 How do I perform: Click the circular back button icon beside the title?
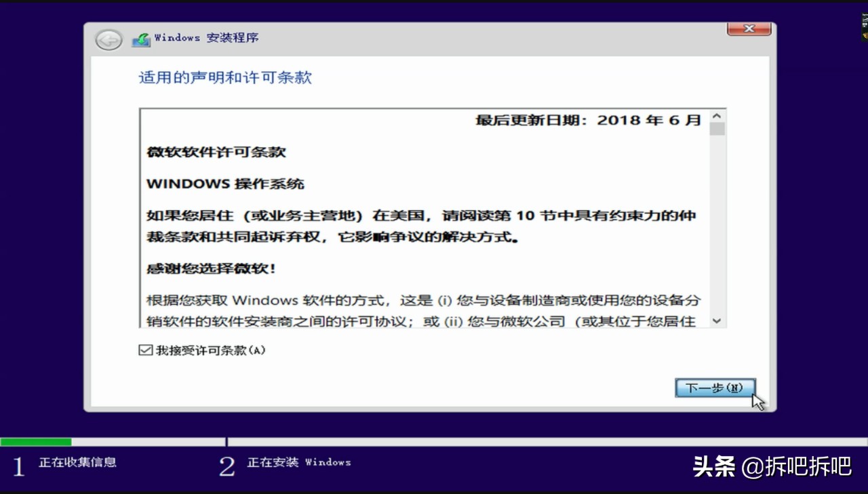click(108, 40)
